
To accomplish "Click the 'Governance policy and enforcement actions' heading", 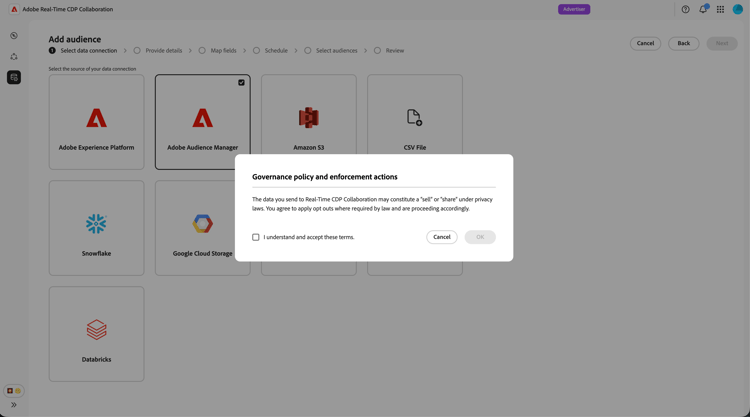I will coord(325,177).
